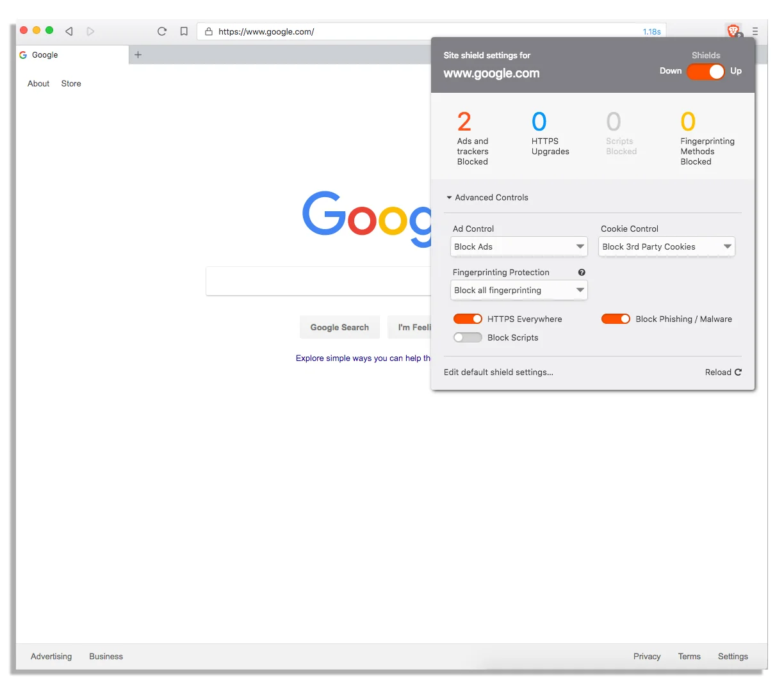784x690 pixels.
Task: Click the About link
Action: pos(38,84)
